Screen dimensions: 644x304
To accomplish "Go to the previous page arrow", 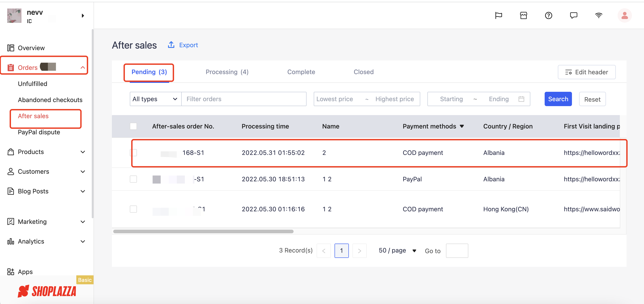I will pyautogui.click(x=324, y=251).
